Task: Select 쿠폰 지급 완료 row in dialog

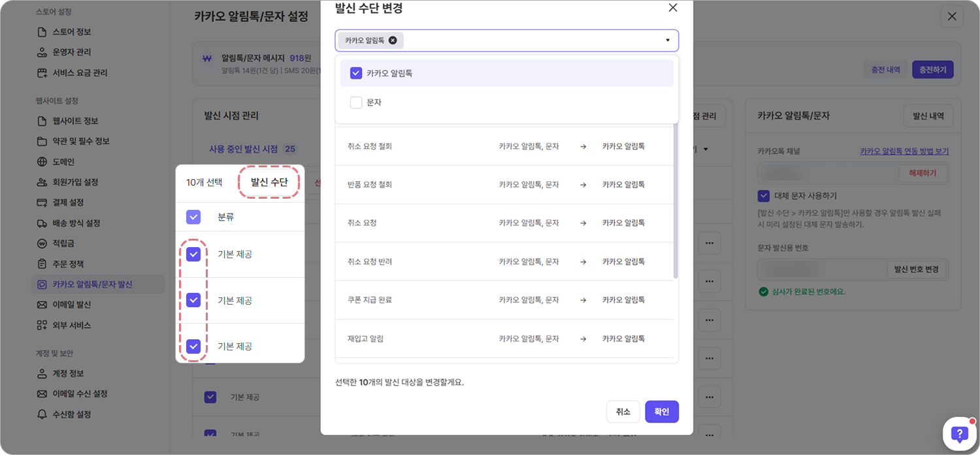Action: (x=504, y=300)
